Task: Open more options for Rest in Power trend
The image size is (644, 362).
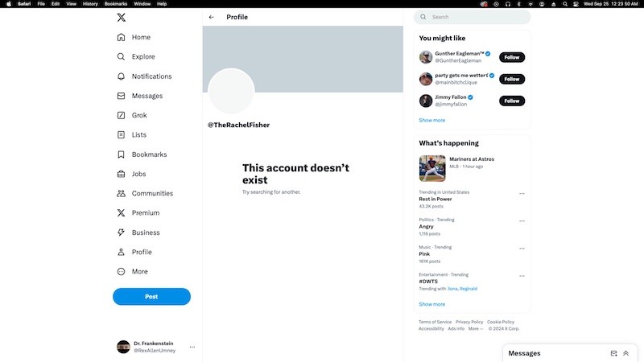Action: (x=522, y=194)
